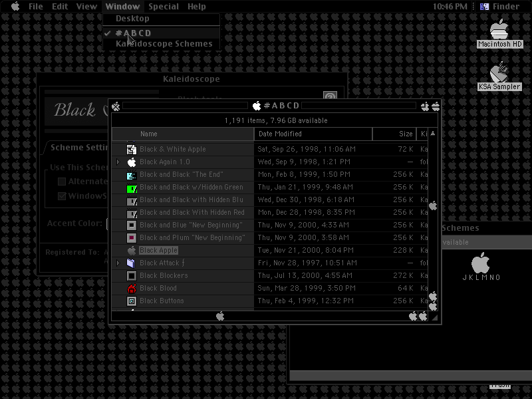Choose Kaleidoscope Schemes from the Window menu
This screenshot has width=532, height=399.
click(x=161, y=44)
